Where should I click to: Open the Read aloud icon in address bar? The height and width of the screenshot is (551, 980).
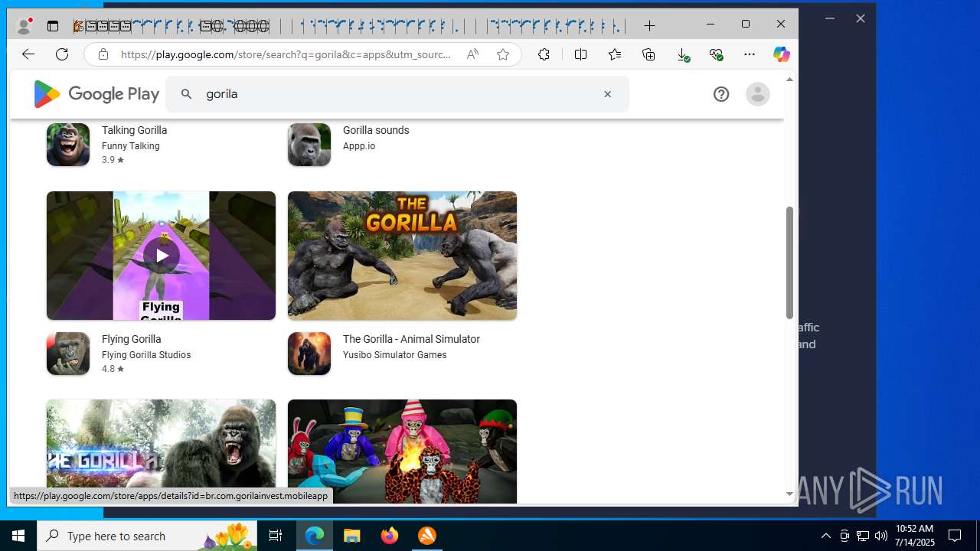click(472, 54)
